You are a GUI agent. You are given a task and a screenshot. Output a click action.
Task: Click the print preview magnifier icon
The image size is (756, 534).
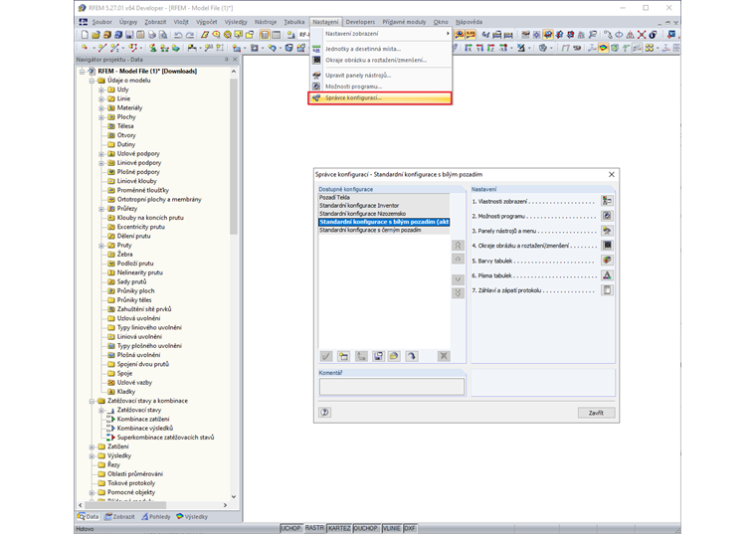pos(163,34)
